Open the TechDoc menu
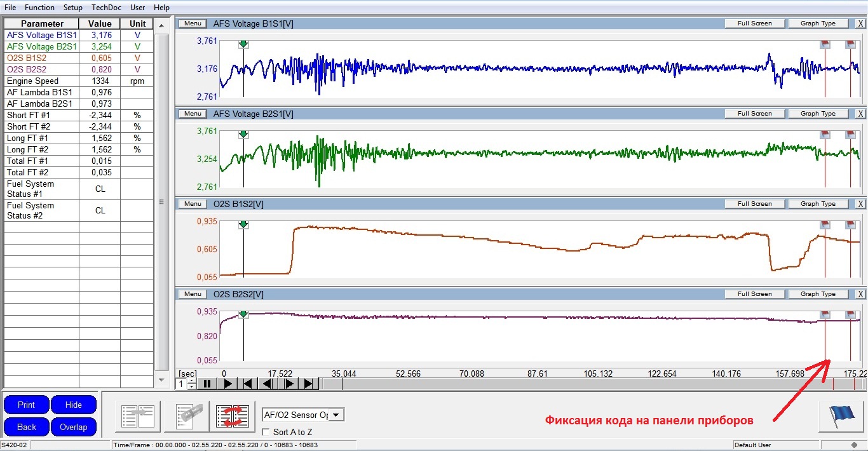This screenshot has height=451, width=868. tap(105, 8)
